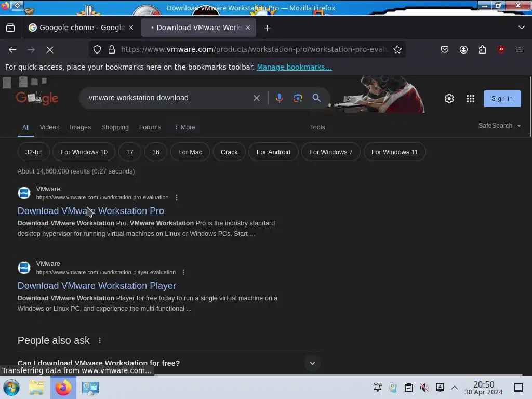Start Google voice search with microphone
The width and height of the screenshot is (532, 399).
tap(279, 98)
